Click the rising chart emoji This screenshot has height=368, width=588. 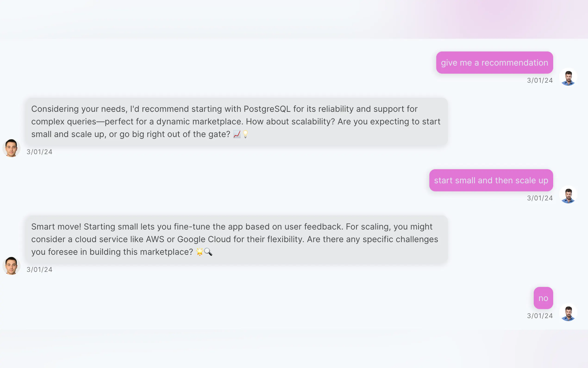(x=237, y=134)
